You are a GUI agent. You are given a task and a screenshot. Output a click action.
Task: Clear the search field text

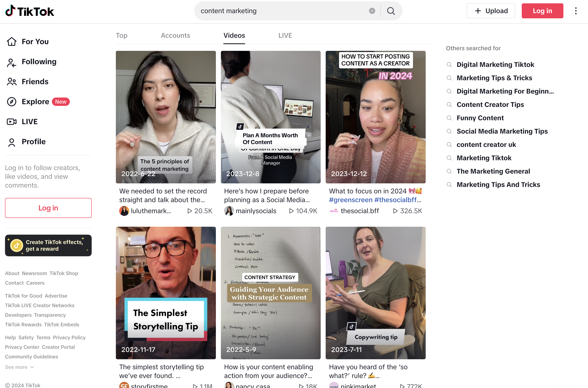coord(372,11)
